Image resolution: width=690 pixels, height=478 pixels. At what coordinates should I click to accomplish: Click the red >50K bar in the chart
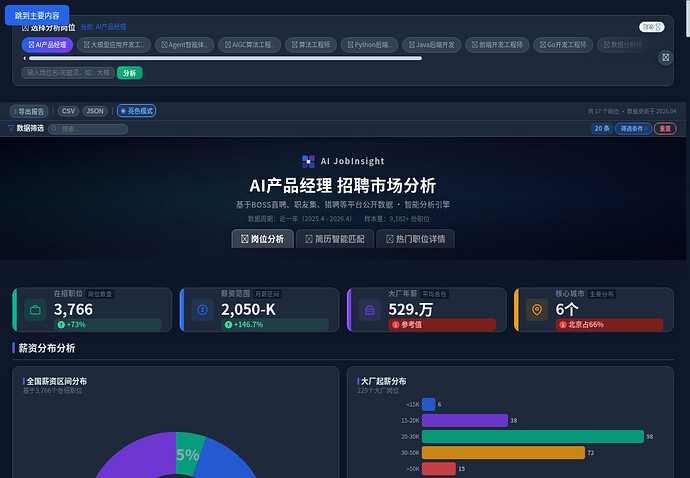[x=439, y=469]
